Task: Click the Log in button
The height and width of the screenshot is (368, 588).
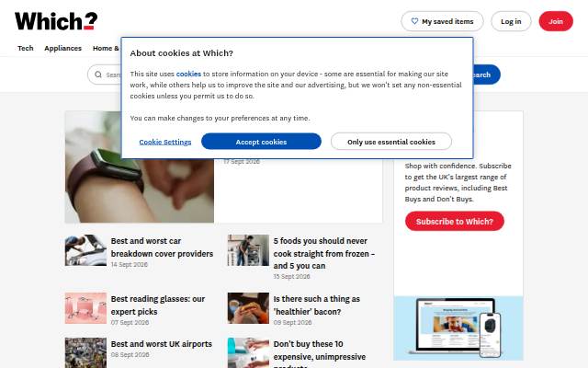Action: pos(511,21)
